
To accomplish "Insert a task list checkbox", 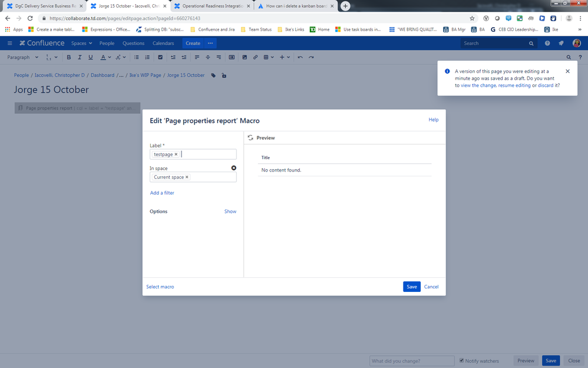I will click(x=160, y=57).
